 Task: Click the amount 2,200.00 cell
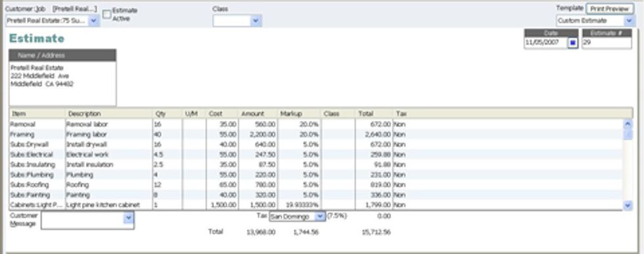[258, 134]
